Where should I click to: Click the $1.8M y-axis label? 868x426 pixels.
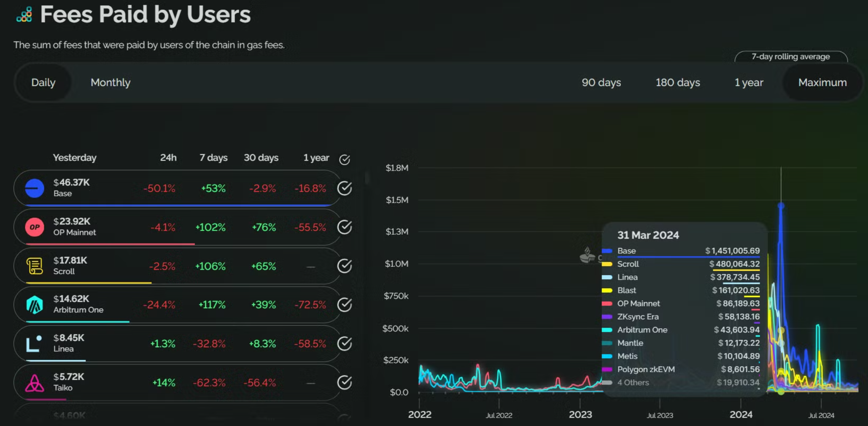[x=397, y=168]
